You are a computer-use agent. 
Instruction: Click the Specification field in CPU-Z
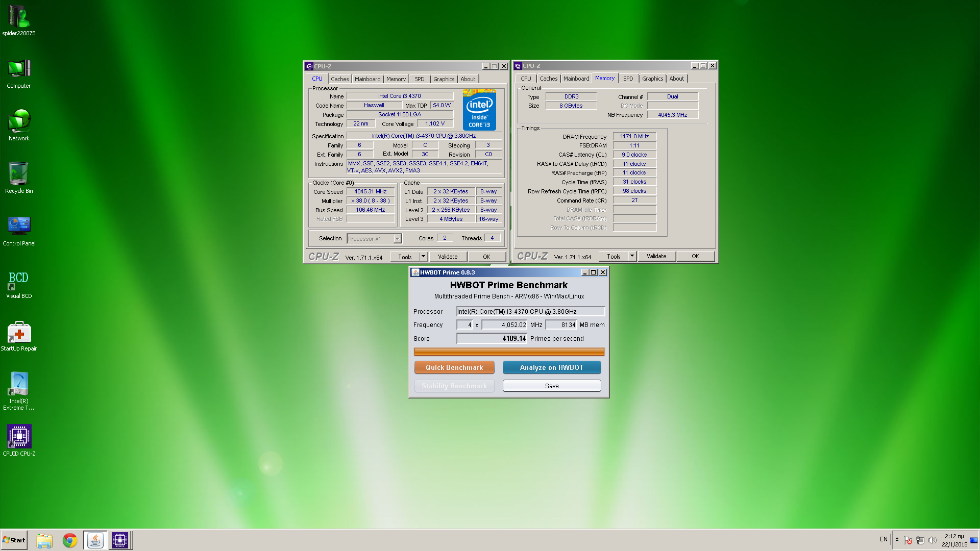point(424,136)
